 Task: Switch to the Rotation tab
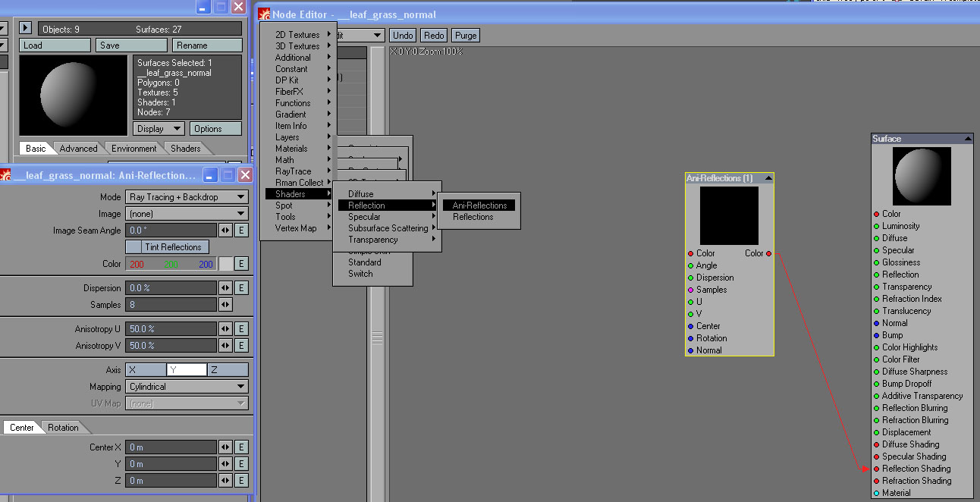pos(63,428)
